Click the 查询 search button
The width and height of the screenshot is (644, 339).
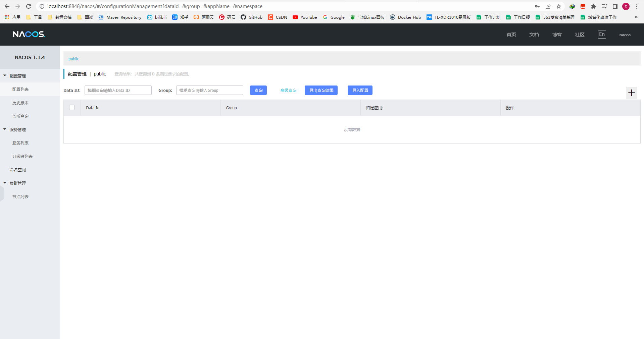tap(258, 90)
